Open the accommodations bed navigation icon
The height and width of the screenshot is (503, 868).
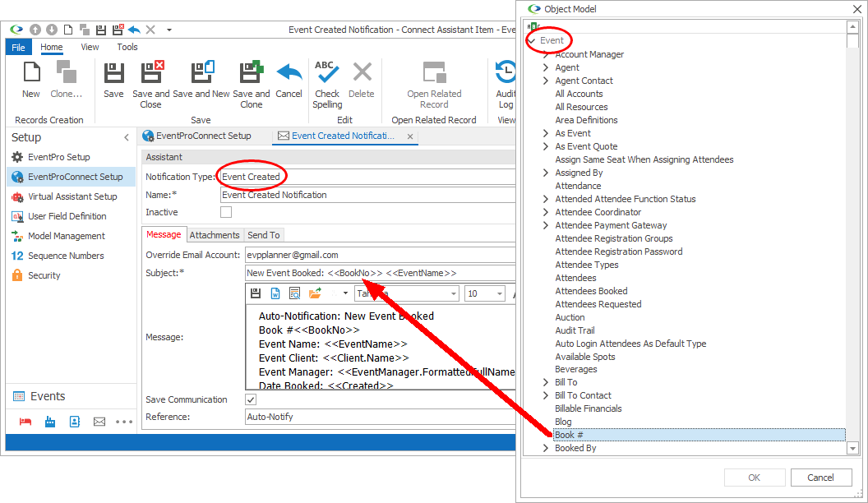pyautogui.click(x=25, y=422)
